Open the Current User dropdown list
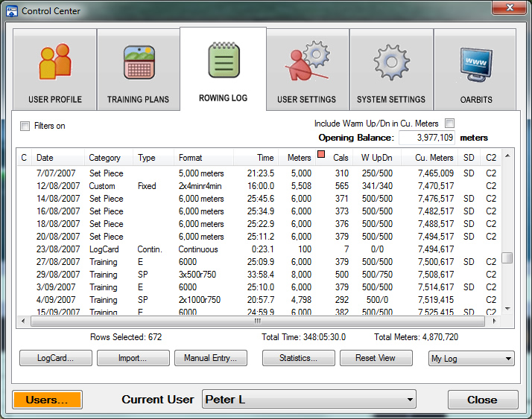Image resolution: width=532 pixels, height=419 pixels. (x=309, y=400)
